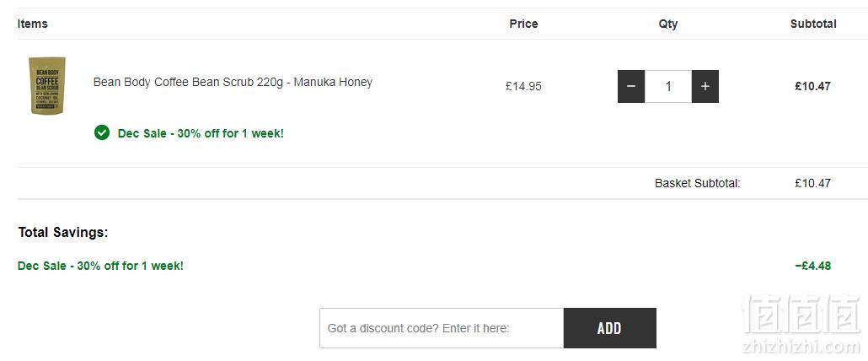Open Bean Body Coffee Bean Scrub product link
This screenshot has height=361, width=868.
click(x=233, y=82)
